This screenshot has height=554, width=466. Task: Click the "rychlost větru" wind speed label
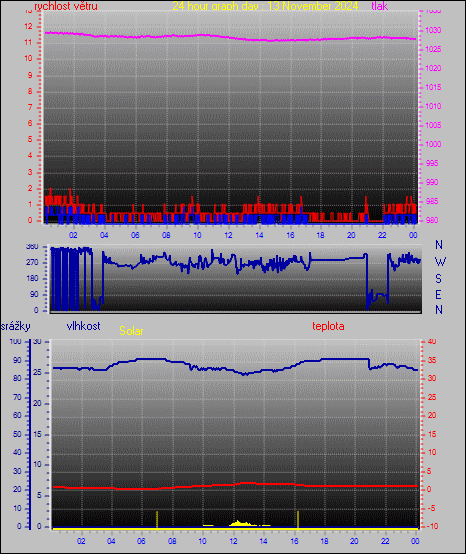pos(66,6)
